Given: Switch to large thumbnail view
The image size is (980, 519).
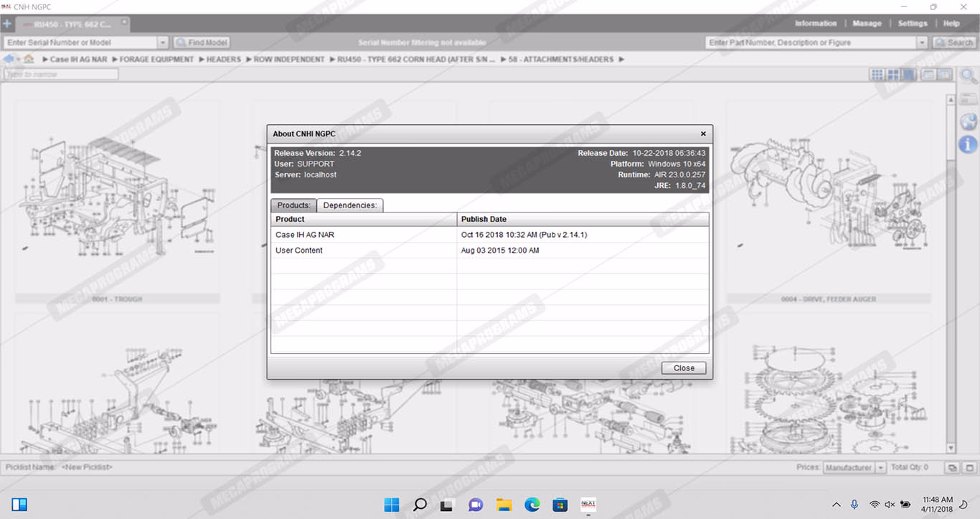Looking at the screenshot, I should tap(909, 75).
